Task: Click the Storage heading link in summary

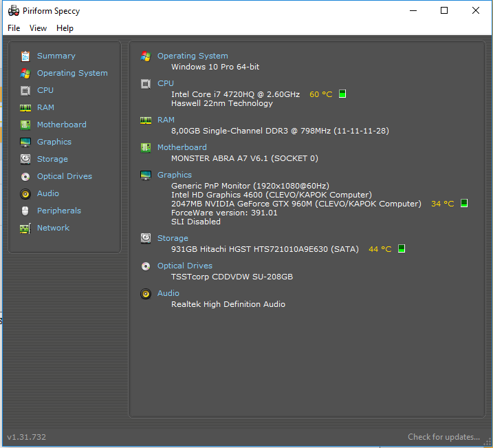Action: (x=173, y=238)
